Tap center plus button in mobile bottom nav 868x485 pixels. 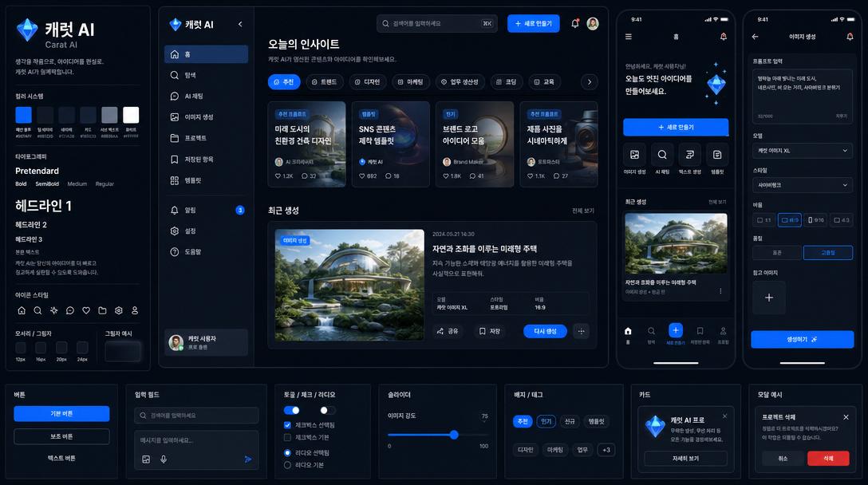tap(676, 330)
